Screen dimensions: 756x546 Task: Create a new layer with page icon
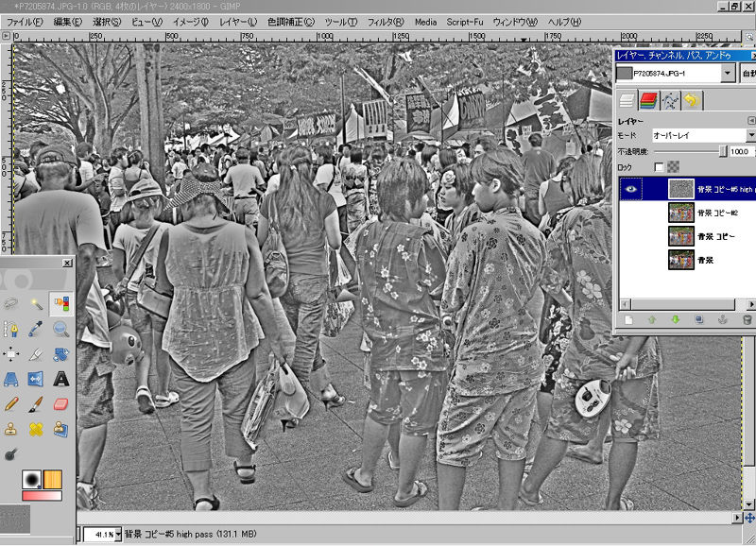click(628, 319)
